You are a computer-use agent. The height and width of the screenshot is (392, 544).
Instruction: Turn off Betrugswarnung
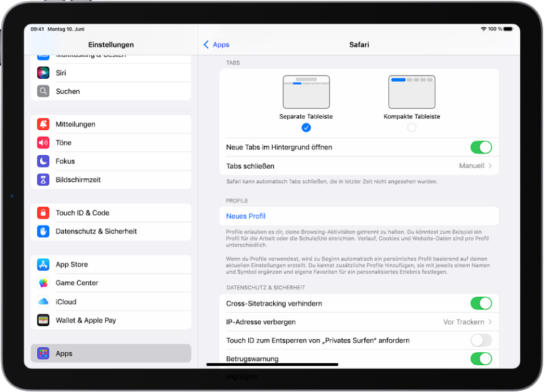(x=481, y=359)
